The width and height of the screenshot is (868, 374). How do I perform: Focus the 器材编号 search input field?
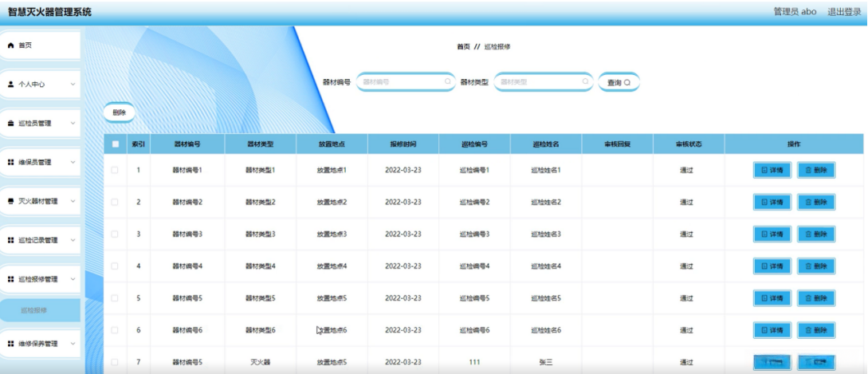(405, 82)
